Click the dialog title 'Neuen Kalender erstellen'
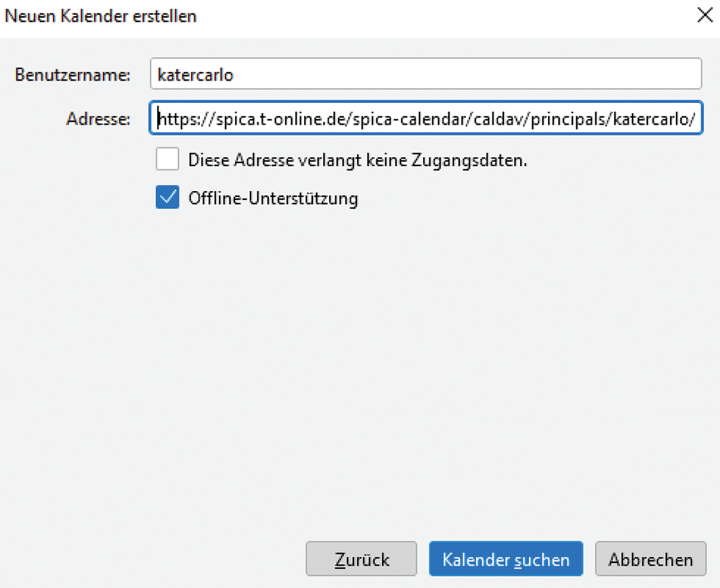Viewport: 720px width, 588px height. click(101, 16)
